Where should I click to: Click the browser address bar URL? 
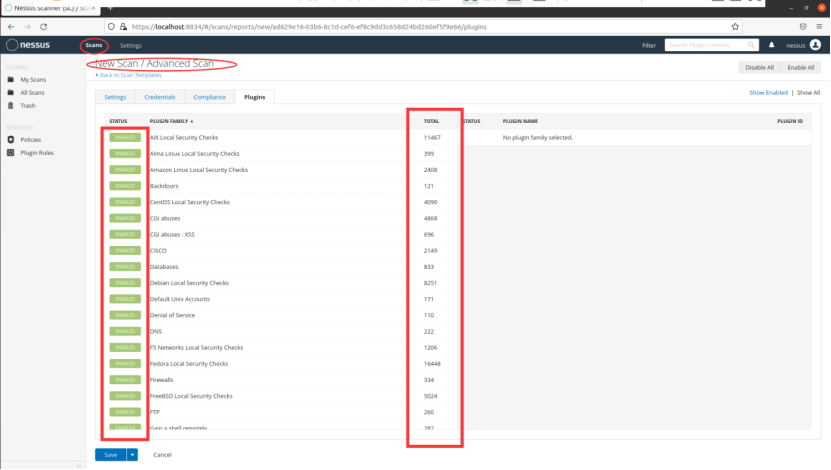coord(309,26)
